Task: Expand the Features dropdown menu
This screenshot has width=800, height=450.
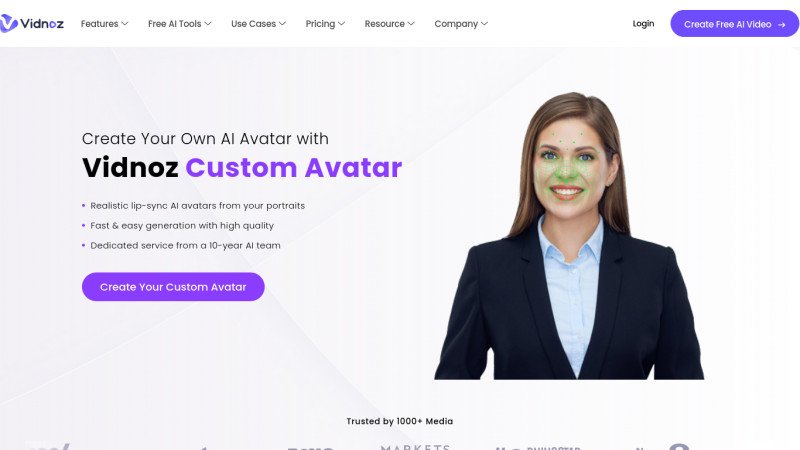Action: (104, 23)
